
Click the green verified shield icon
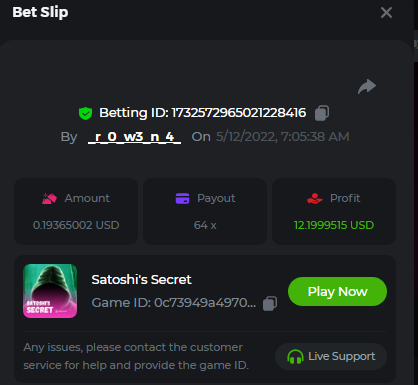[85, 113]
